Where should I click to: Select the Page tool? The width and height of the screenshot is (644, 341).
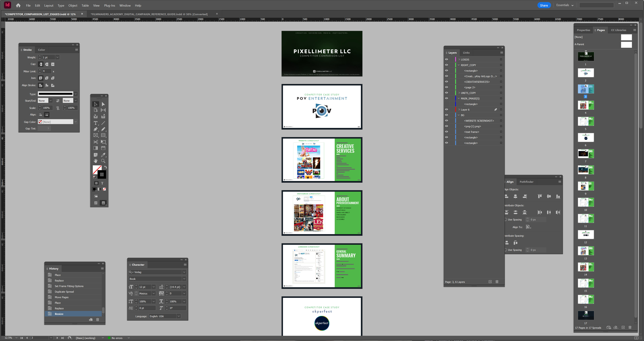[95, 110]
